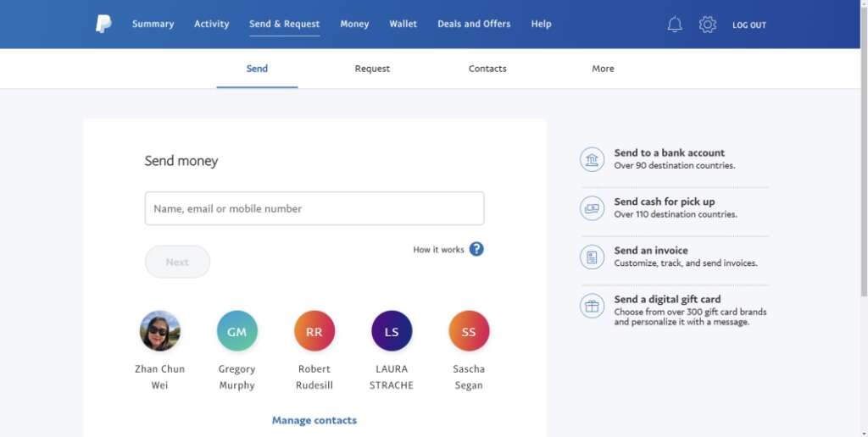This screenshot has width=868, height=437.
Task: Click the digital gift card icon
Action: (x=592, y=306)
